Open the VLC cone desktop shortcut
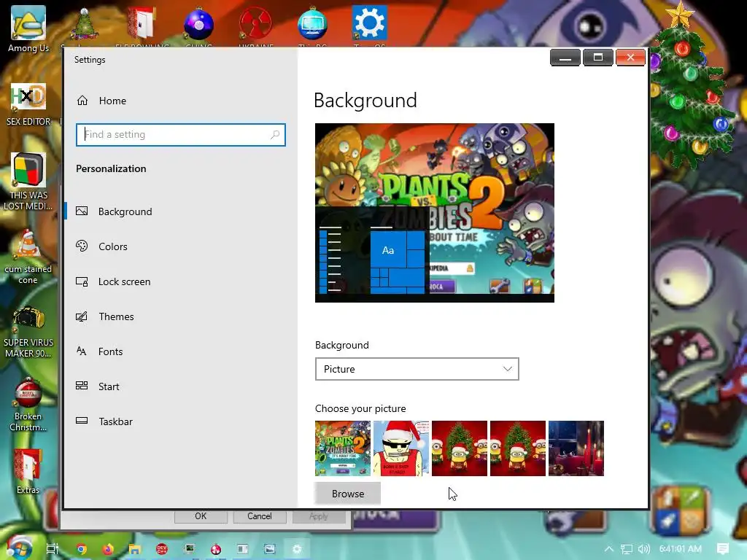 coord(28,257)
